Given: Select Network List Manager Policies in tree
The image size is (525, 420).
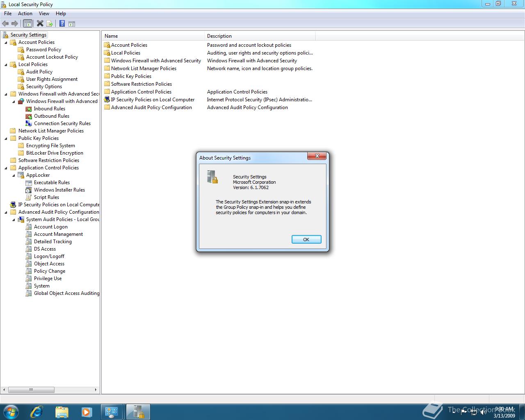Looking at the screenshot, I should [51, 131].
